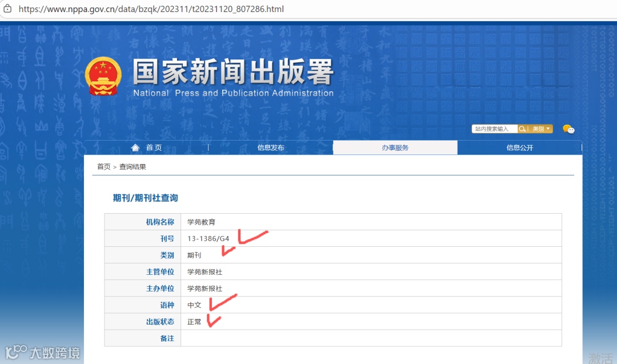
Task: Open the WeChat chat bubble icon
Action: tap(568, 129)
